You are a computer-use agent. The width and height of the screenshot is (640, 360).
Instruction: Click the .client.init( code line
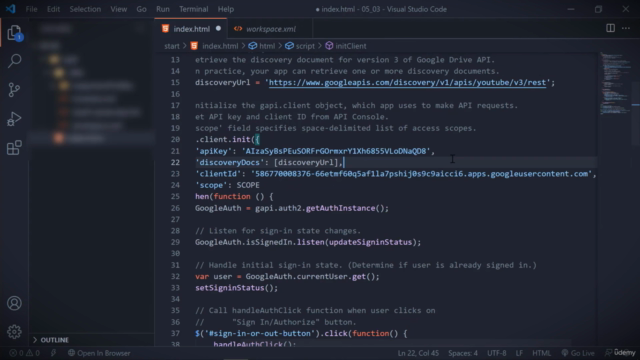click(x=227, y=140)
